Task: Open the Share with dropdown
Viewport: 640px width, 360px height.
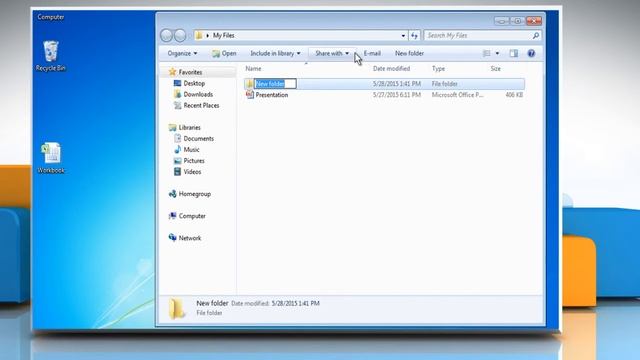Action: coord(332,53)
